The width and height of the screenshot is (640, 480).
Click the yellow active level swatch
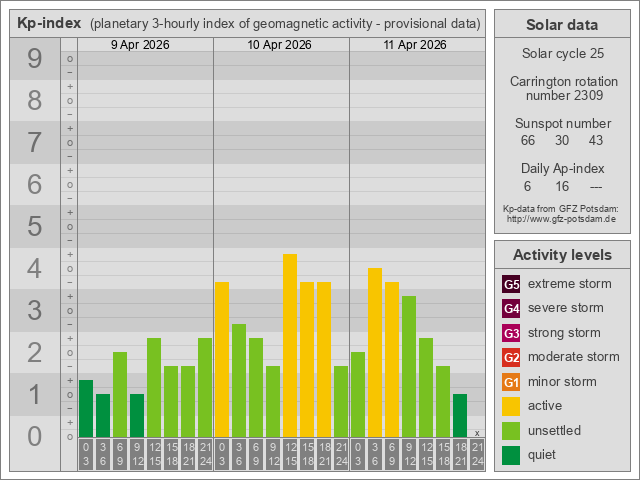click(x=511, y=406)
